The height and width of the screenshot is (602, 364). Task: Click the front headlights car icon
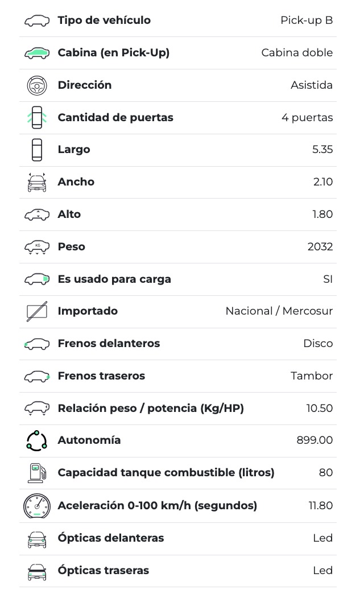click(37, 538)
